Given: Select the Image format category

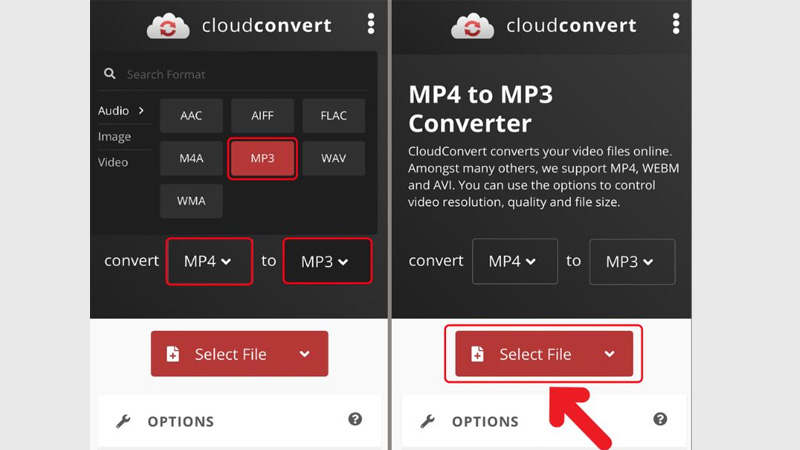Looking at the screenshot, I should coord(115,136).
